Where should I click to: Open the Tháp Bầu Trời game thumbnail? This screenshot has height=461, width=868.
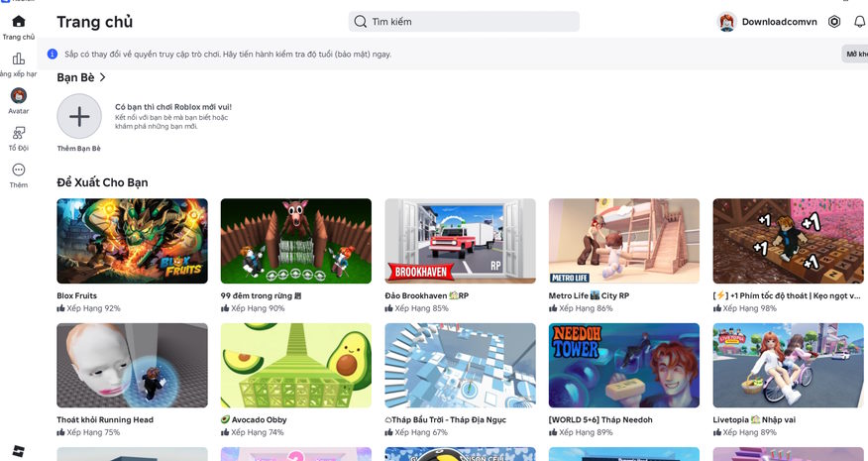coord(460,366)
